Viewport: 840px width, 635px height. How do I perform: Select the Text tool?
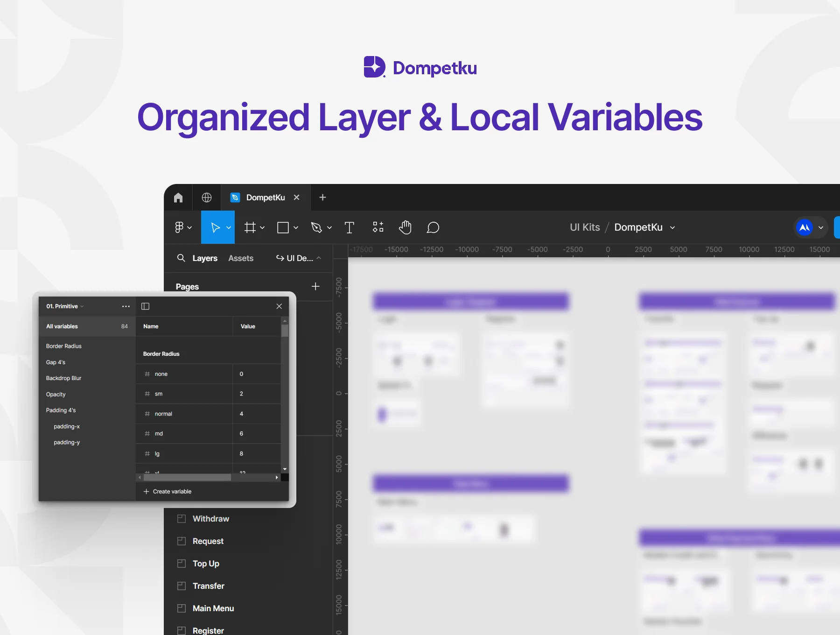(349, 227)
